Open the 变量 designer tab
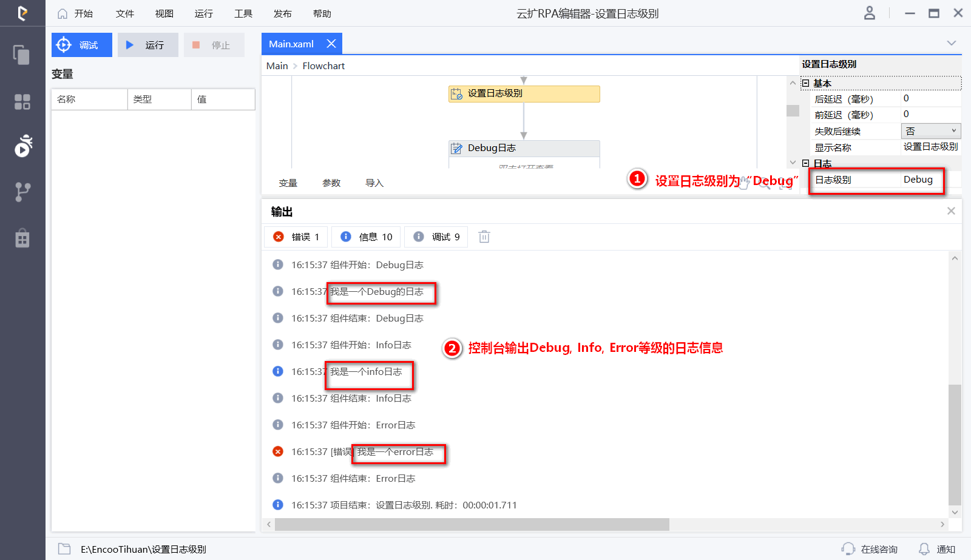The image size is (971, 560). pyautogui.click(x=288, y=183)
